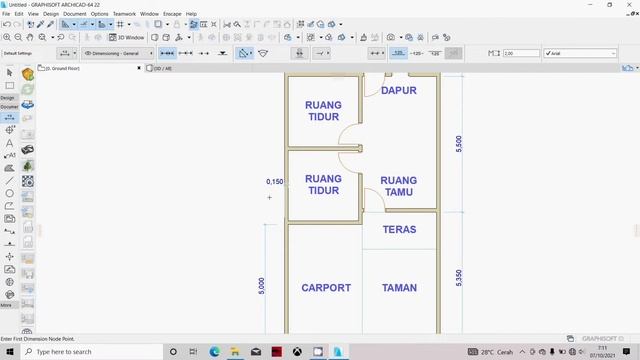Screen dimensions: 640x360
Task: Select the Label tool (A1)
Action: (9, 156)
